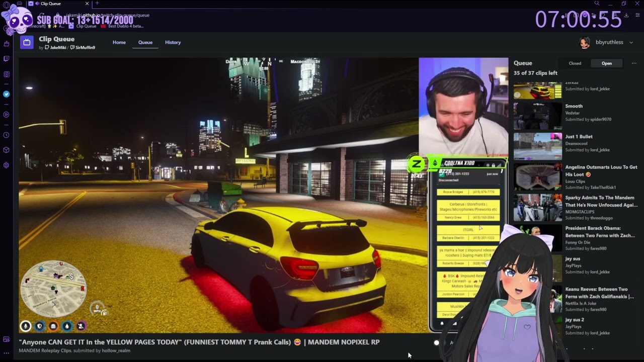Select 'jay sus 2' clip title
Viewport: 644px width, 362px height.
575,320
